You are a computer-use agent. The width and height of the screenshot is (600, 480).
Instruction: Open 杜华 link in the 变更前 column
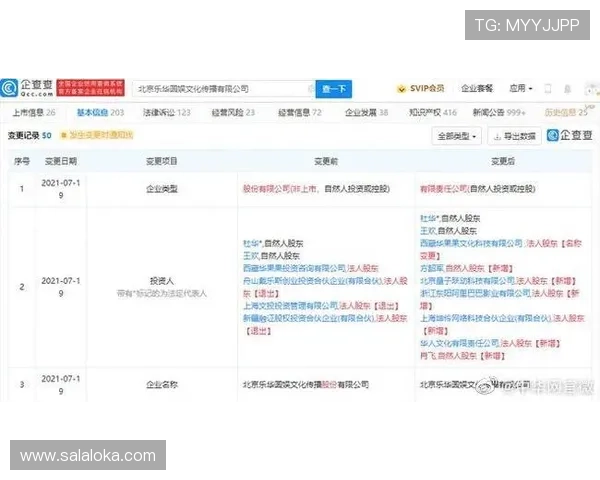coord(251,243)
